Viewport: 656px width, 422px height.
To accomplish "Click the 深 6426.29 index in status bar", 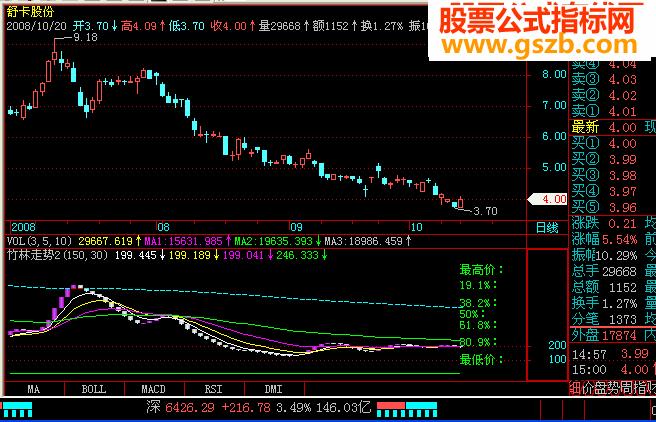I will (181, 407).
